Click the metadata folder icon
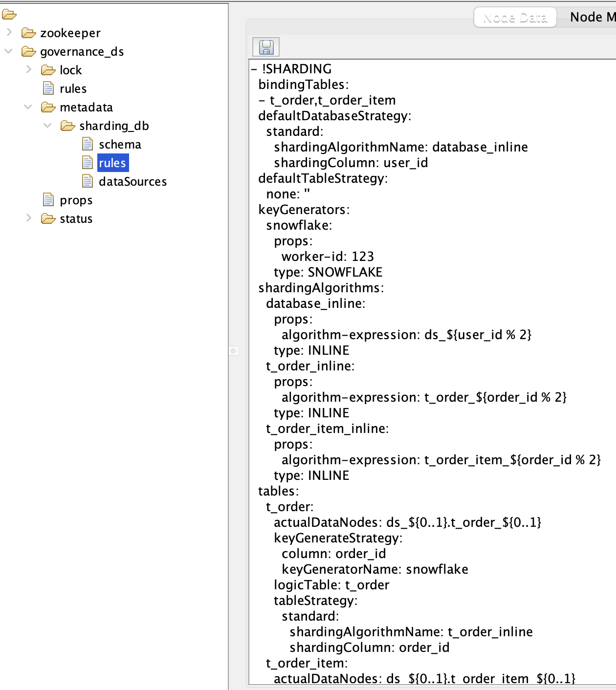The image size is (616, 690). (x=47, y=107)
